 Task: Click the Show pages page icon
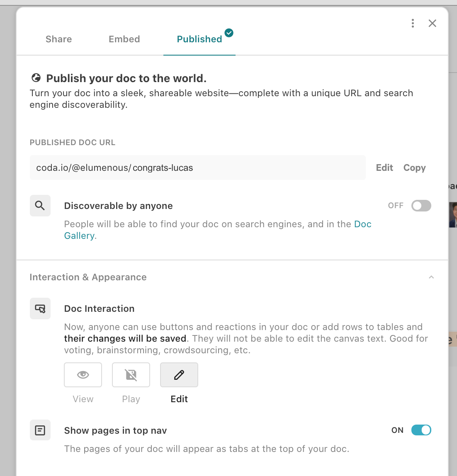[40, 430]
